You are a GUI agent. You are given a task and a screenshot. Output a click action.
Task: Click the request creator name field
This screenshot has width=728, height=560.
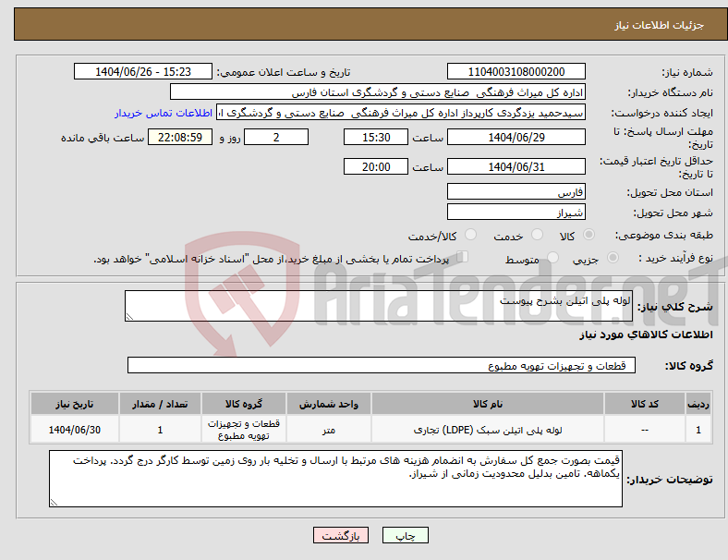(x=401, y=113)
